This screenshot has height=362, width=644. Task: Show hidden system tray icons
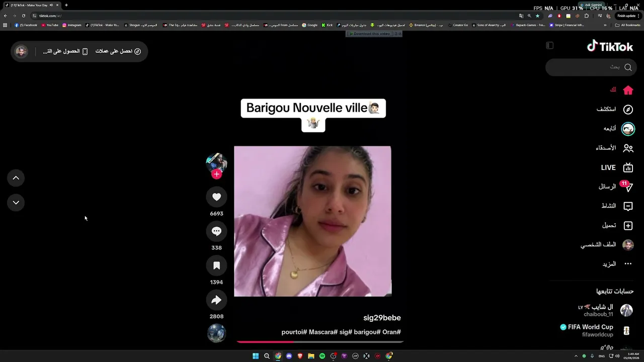(x=576, y=356)
